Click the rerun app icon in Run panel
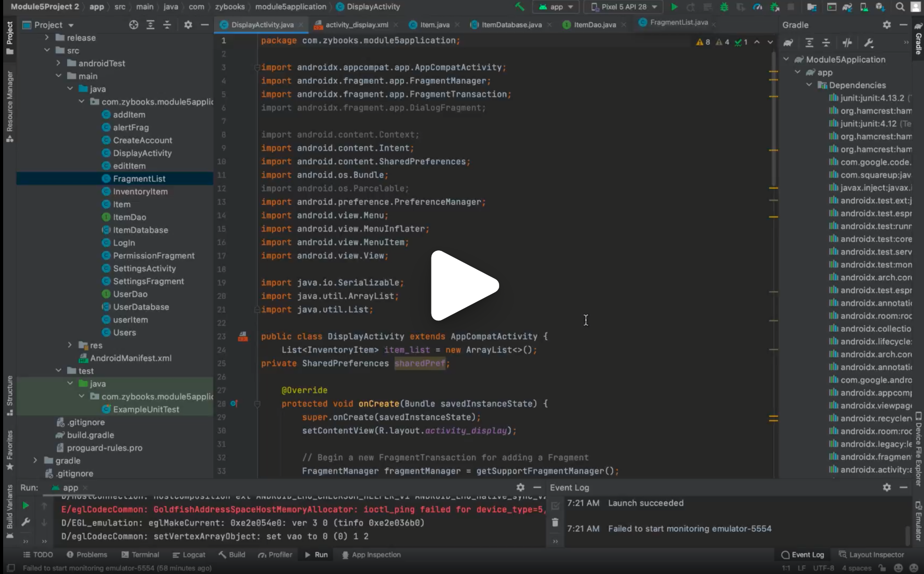The image size is (924, 574). (x=26, y=506)
